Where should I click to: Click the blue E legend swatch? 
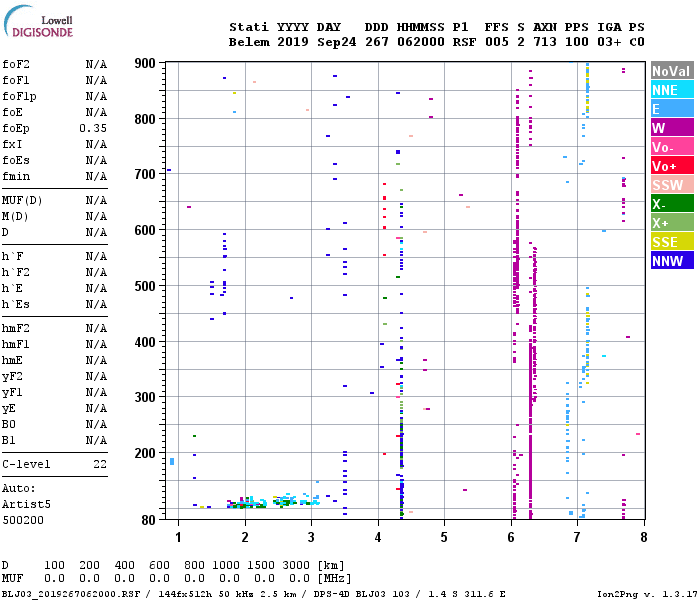pos(672,109)
